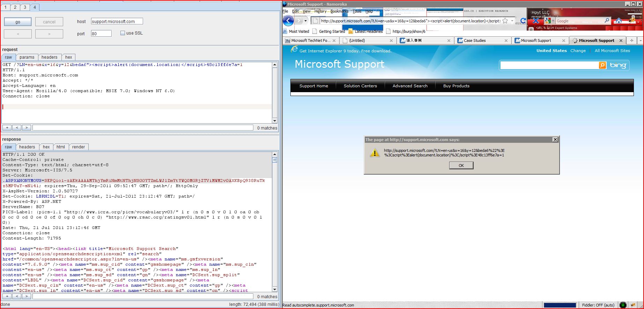Click the Home icon in browser toolbar
This screenshot has height=309, width=644.
(x=619, y=21)
